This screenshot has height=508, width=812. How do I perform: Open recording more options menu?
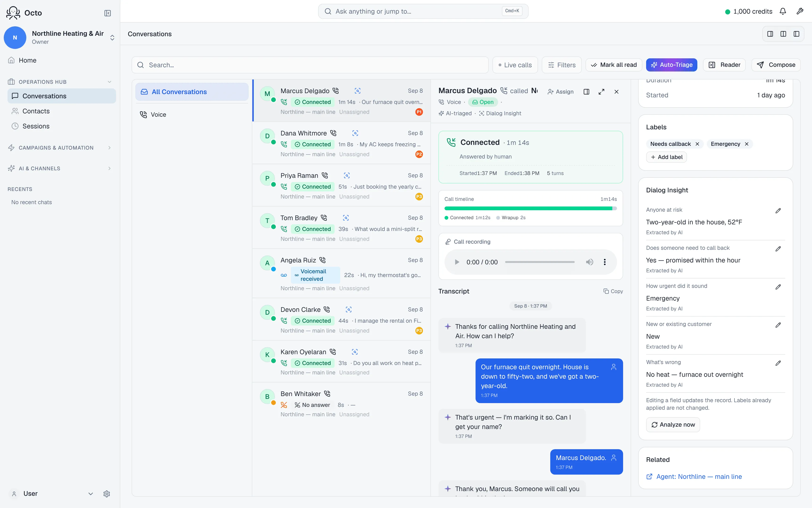click(605, 262)
